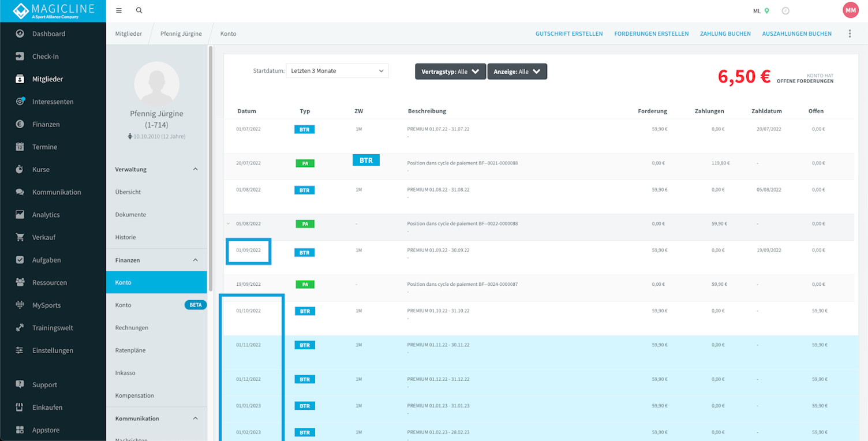Click ZAHLUNG BUCHEN link

(x=725, y=34)
